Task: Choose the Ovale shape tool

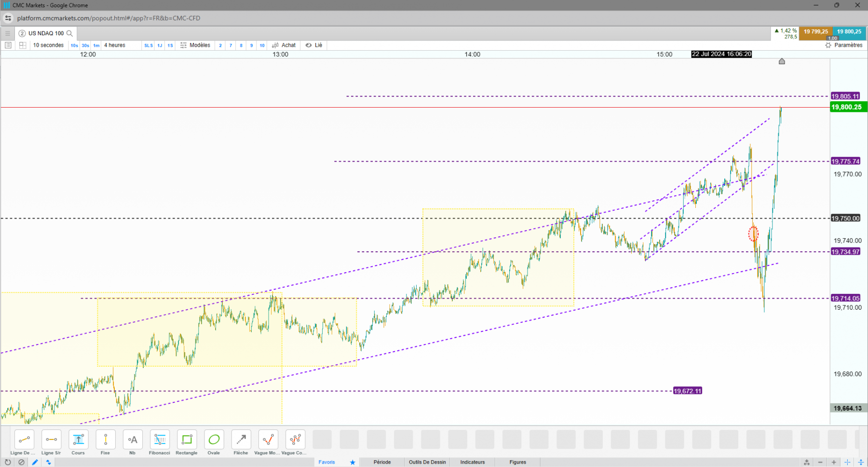Action: click(x=214, y=440)
